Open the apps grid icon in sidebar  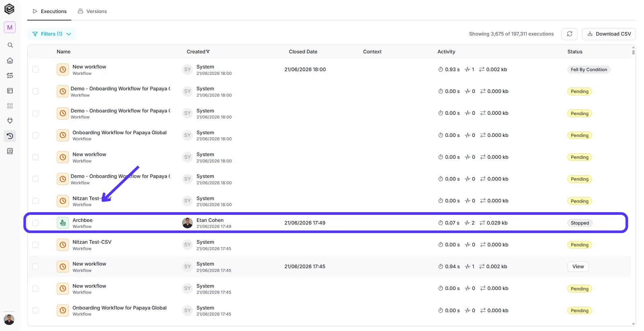[10, 106]
